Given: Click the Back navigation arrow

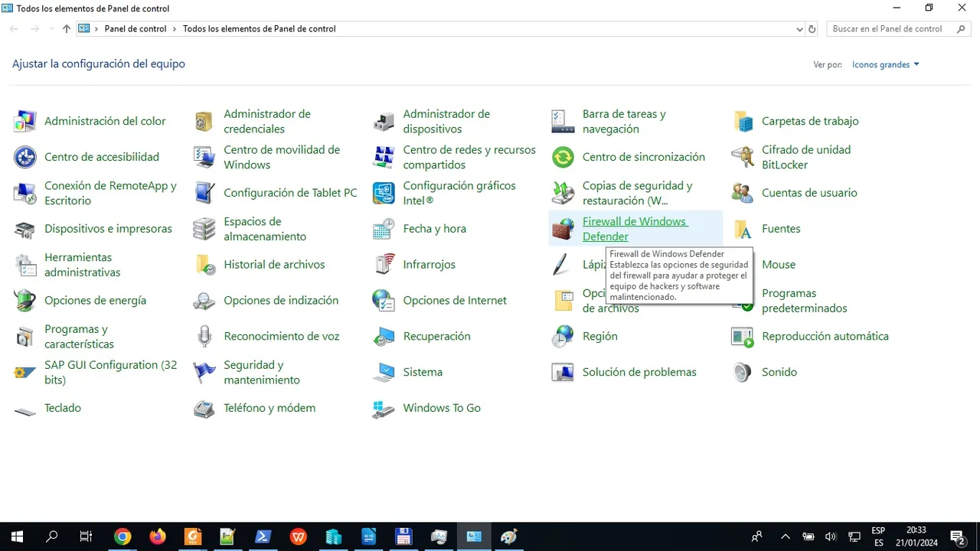Looking at the screenshot, I should point(14,29).
